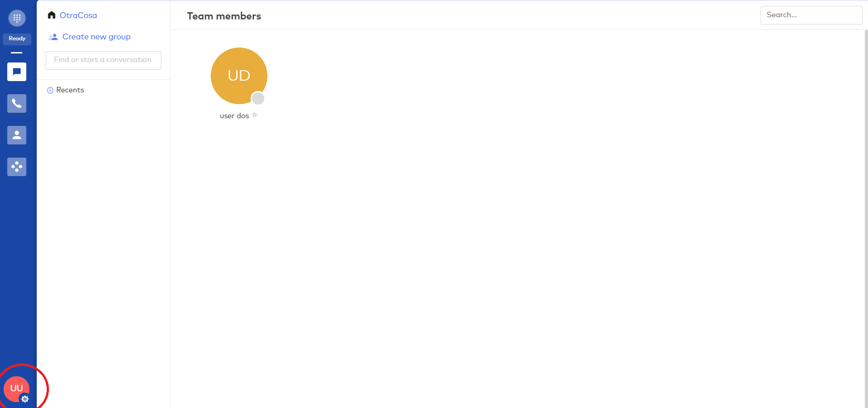Screen dimensions: 868x408
Task: Open the four-dot apps icon
Action: click(17, 167)
